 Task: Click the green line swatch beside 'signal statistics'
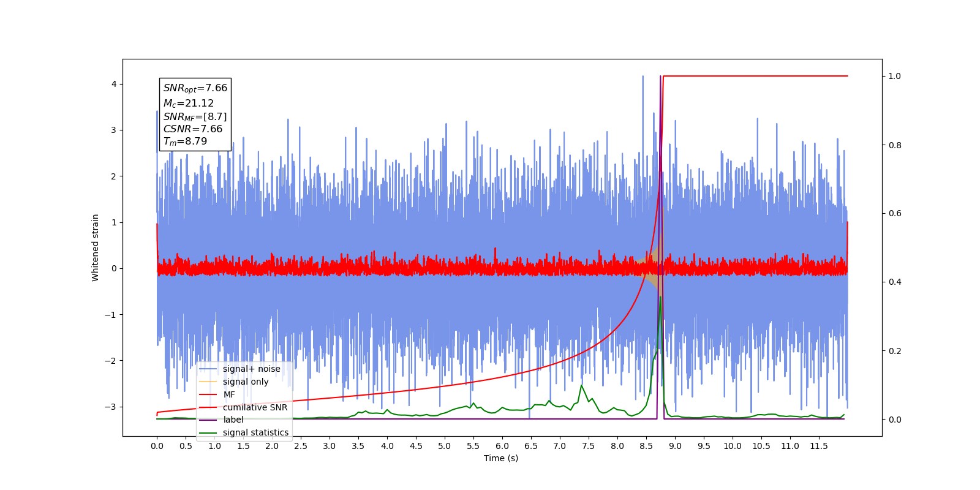pyautogui.click(x=208, y=432)
